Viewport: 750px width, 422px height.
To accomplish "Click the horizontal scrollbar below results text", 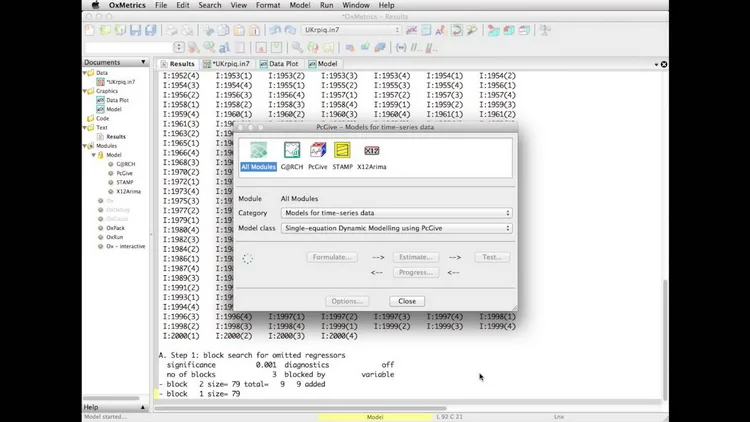I will click(300, 408).
